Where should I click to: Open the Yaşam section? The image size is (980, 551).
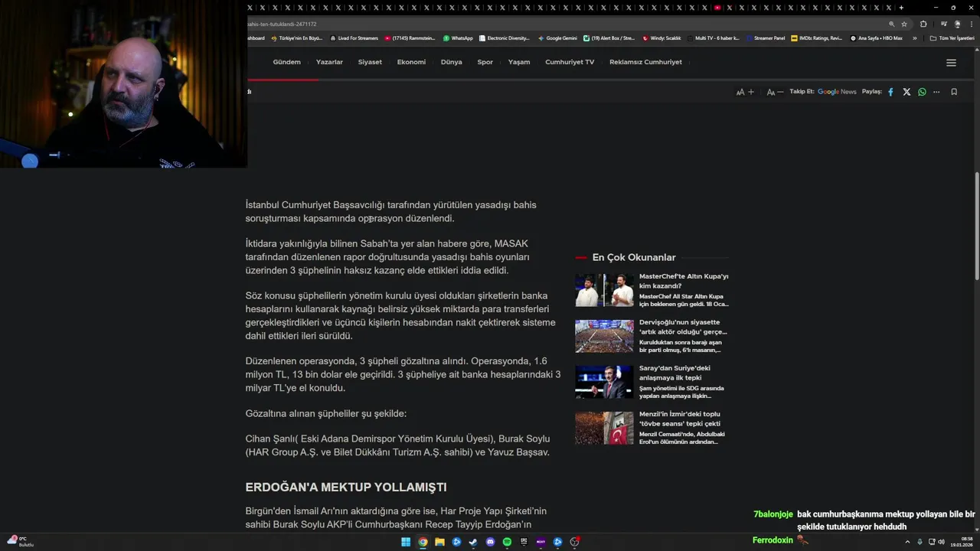(x=519, y=62)
